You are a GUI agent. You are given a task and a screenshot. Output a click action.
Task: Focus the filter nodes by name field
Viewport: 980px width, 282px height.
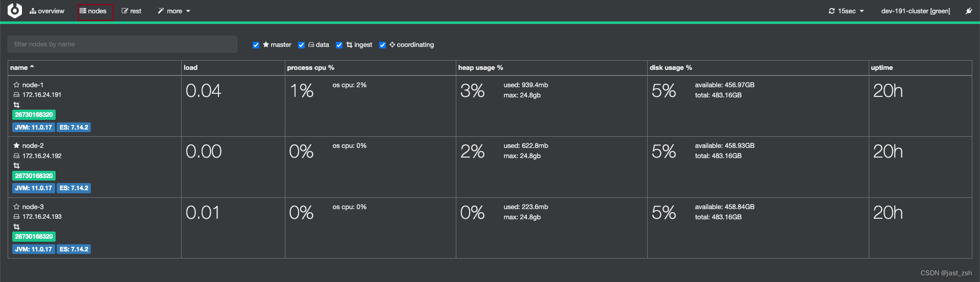tap(122, 44)
